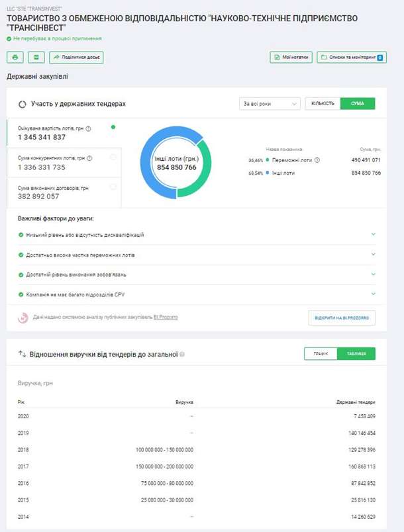Click the icon button next to print
Screen dimensions: 404x532
[36, 58]
